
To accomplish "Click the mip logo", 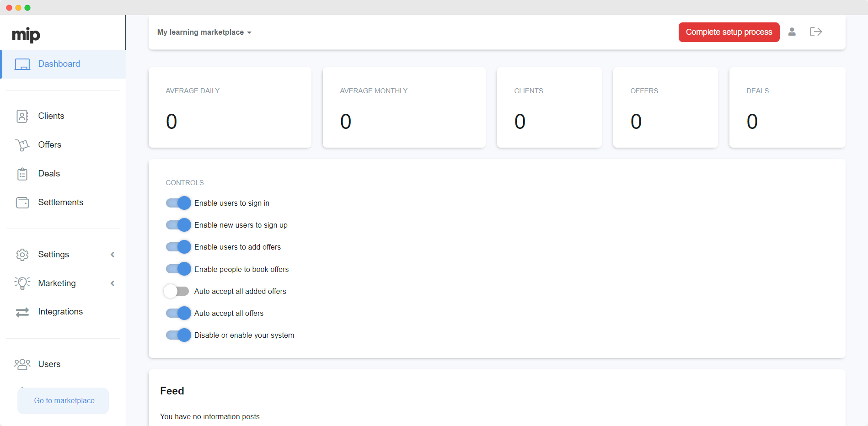I will (x=26, y=35).
